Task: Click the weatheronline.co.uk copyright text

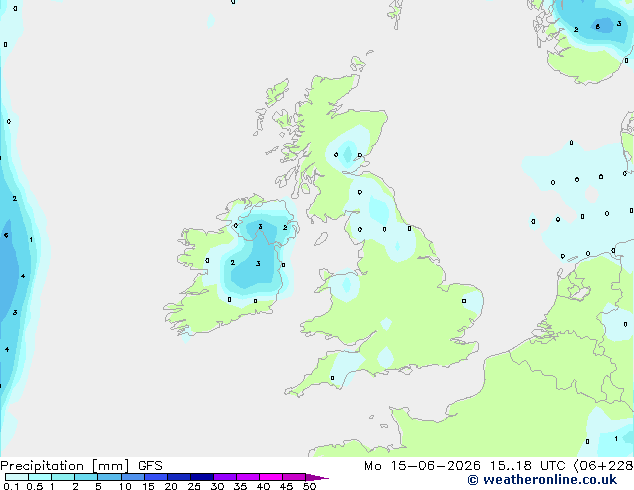Action: (542, 480)
